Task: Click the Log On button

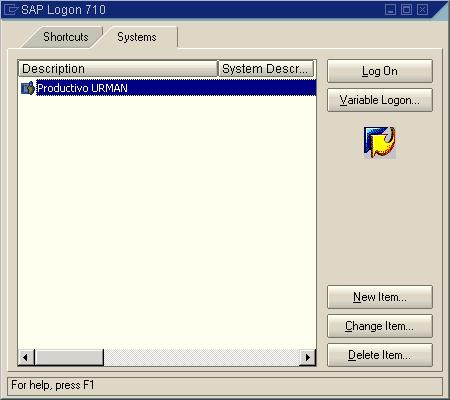Action: (380, 71)
